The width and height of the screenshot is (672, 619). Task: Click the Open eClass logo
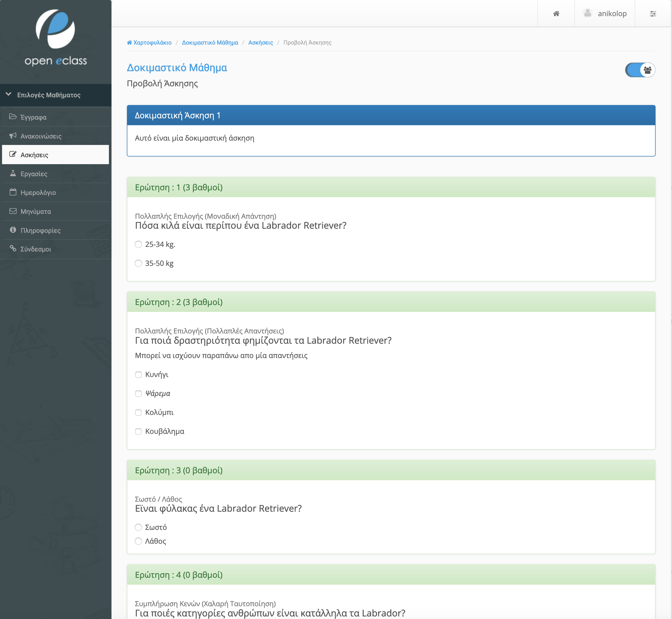coord(56,37)
